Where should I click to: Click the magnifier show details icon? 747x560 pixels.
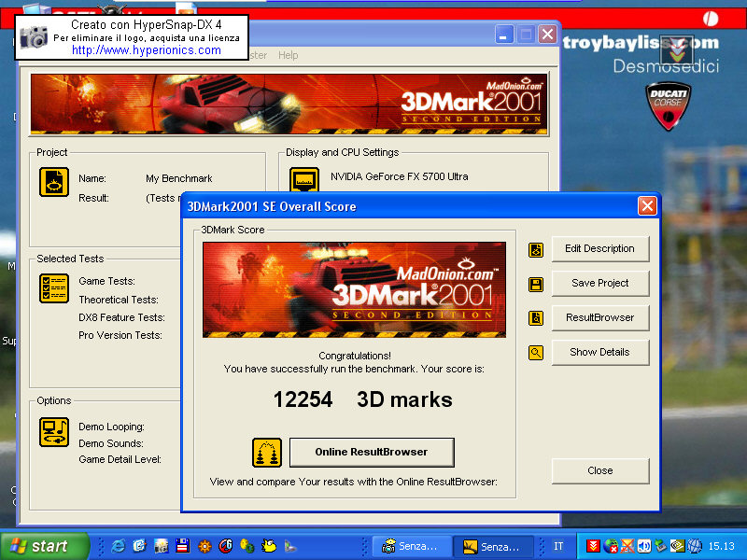[536, 353]
